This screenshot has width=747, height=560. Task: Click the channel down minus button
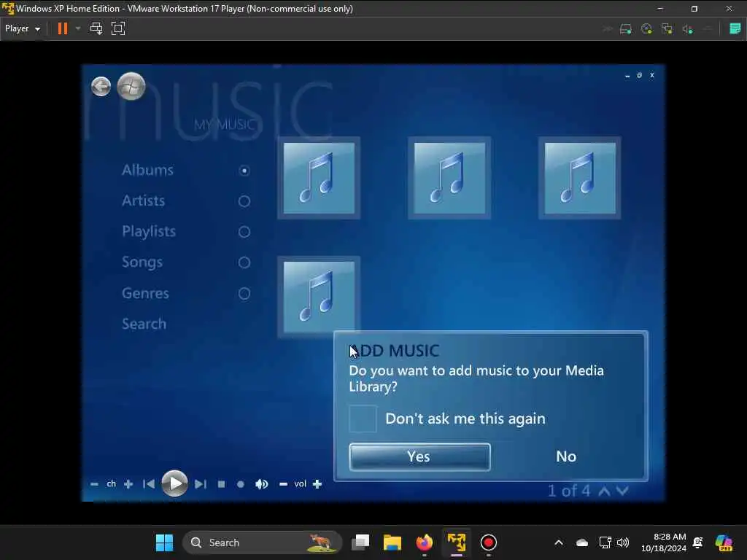pyautogui.click(x=94, y=484)
